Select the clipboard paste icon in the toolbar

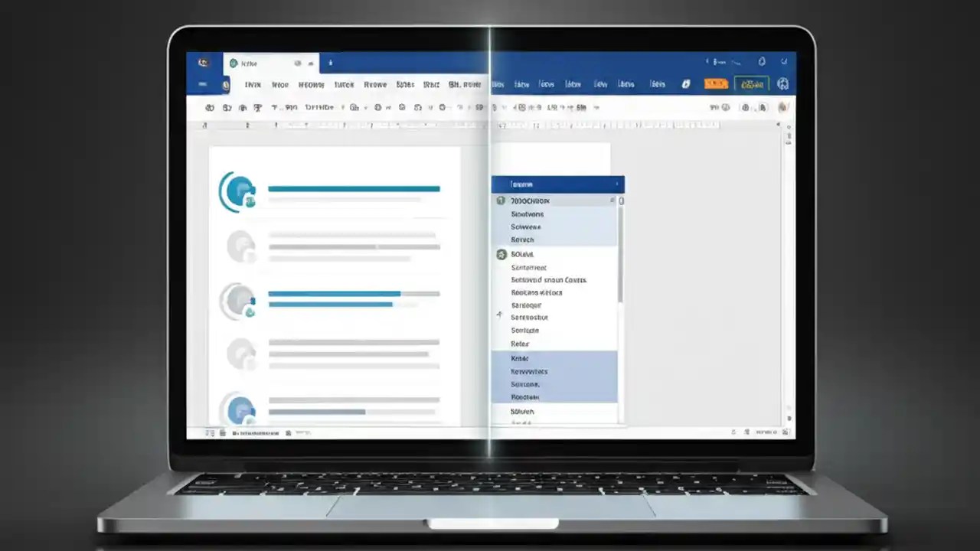pos(210,107)
